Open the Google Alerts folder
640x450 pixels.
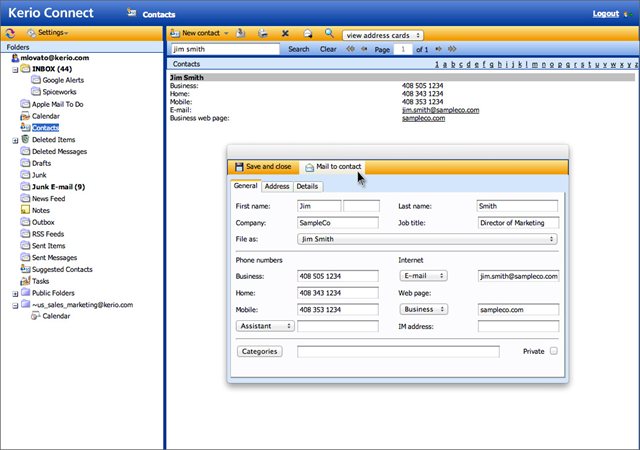[63, 80]
